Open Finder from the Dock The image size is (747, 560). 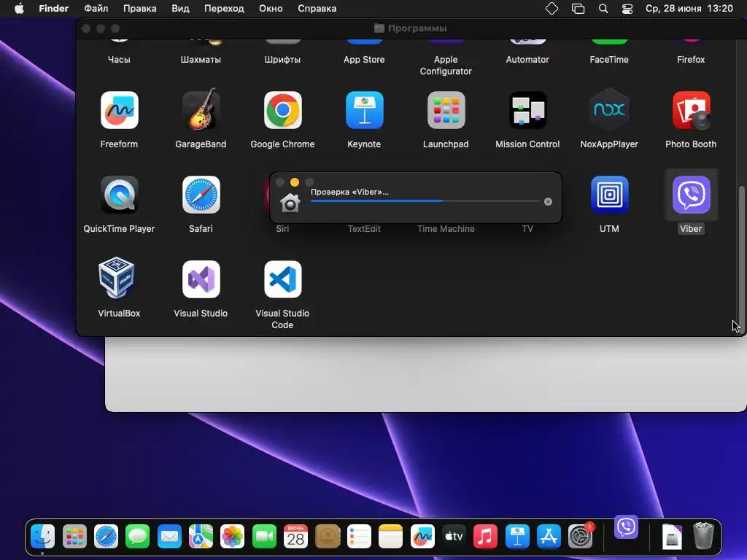(x=42, y=537)
